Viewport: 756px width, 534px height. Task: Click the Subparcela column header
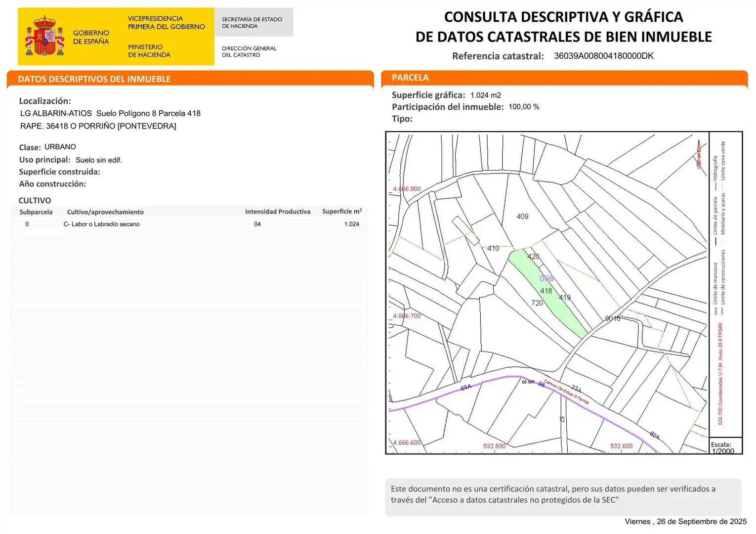click(x=36, y=212)
